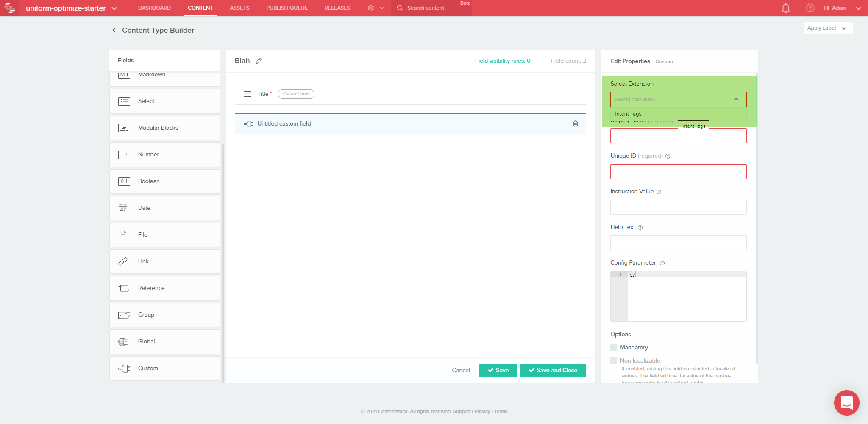Delete the Untitled custom field

pos(576,123)
